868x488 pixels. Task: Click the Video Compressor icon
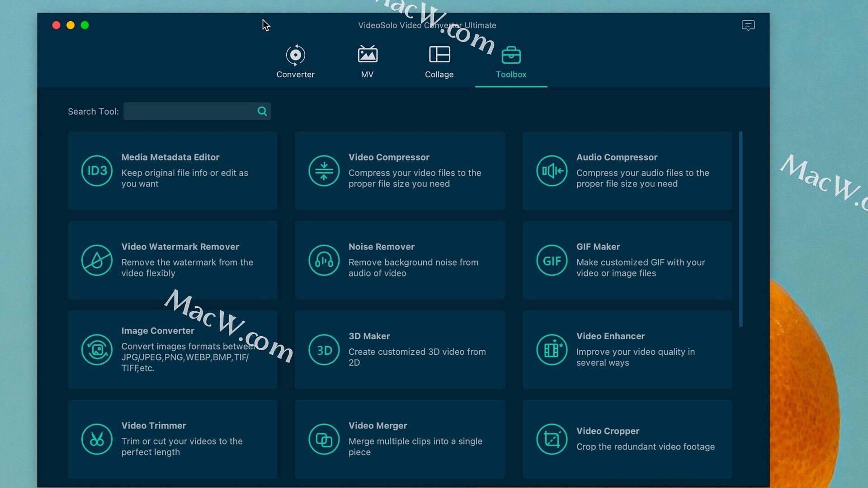[324, 171]
